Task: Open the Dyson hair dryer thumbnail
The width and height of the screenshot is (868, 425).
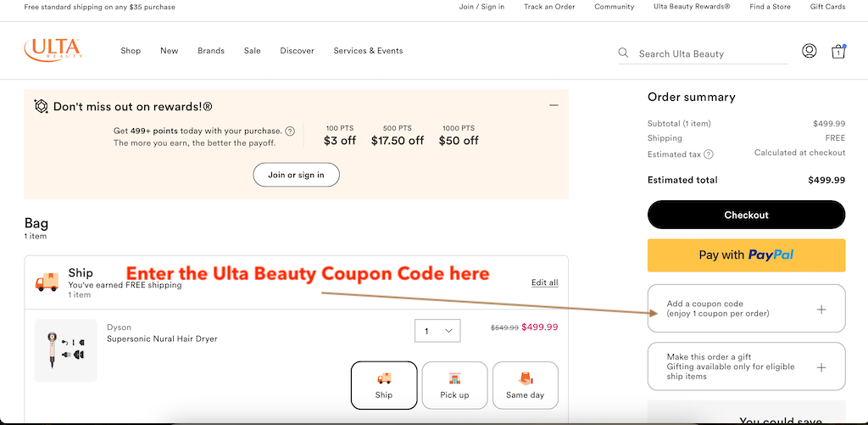Action: (x=66, y=350)
